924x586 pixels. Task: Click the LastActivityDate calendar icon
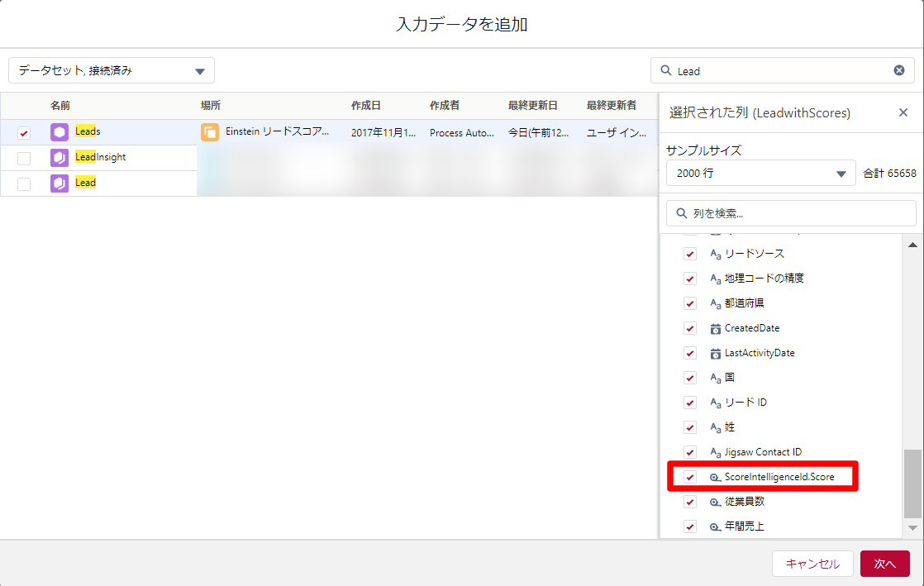click(x=716, y=353)
